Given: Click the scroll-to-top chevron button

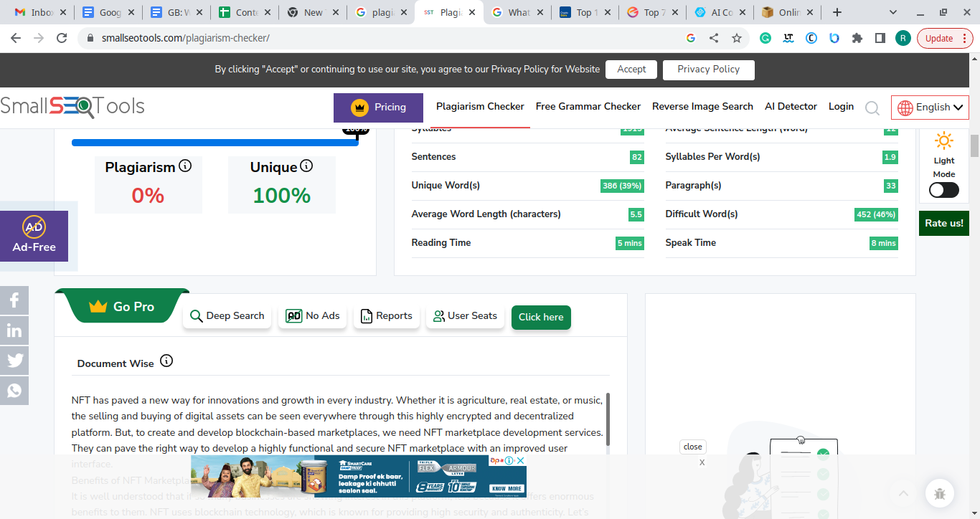Looking at the screenshot, I should (x=903, y=493).
